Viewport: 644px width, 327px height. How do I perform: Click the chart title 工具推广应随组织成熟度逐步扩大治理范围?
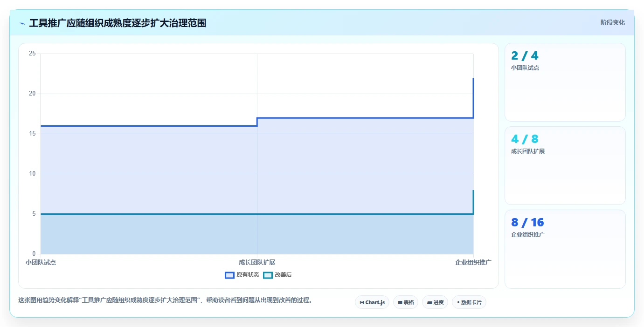pos(118,23)
